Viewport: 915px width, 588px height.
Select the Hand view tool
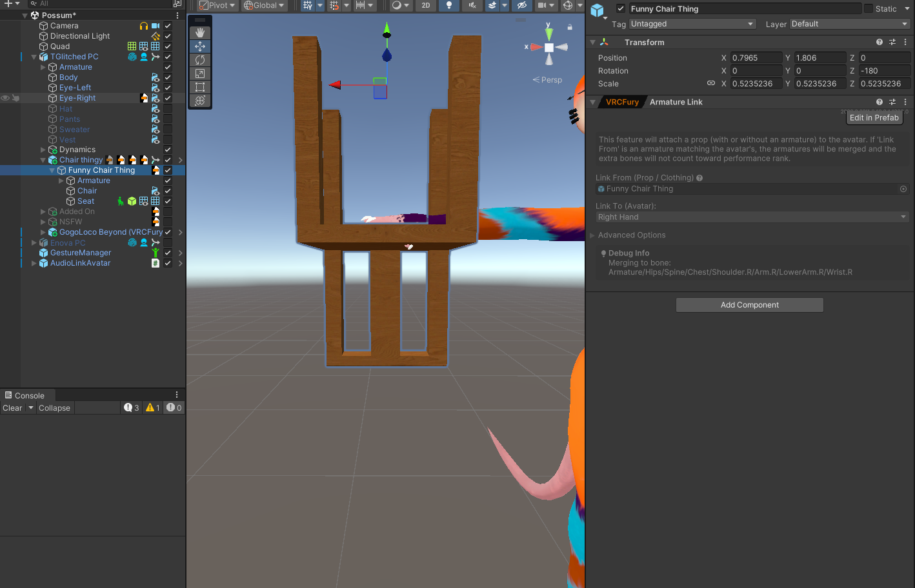pos(200,32)
